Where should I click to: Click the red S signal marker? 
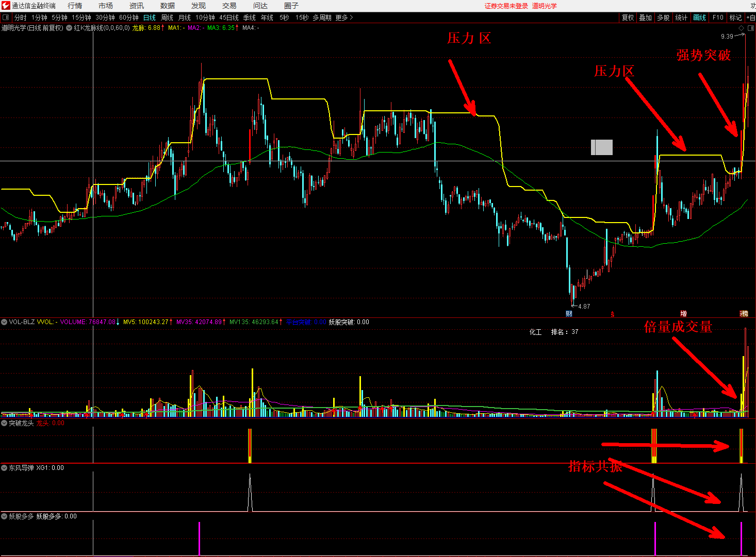pos(613,314)
